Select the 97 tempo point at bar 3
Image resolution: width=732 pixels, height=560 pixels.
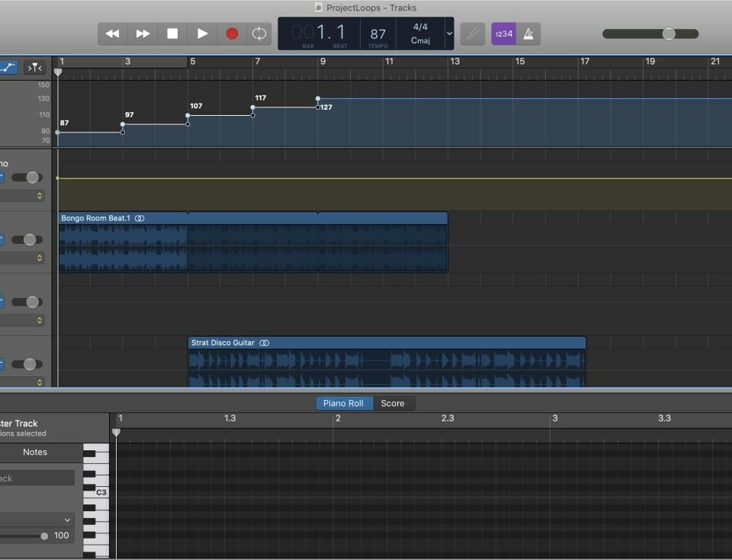122,124
